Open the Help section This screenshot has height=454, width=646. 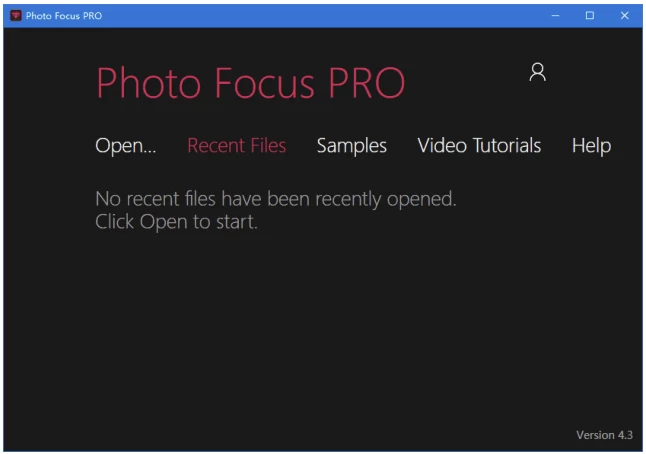[x=591, y=146]
